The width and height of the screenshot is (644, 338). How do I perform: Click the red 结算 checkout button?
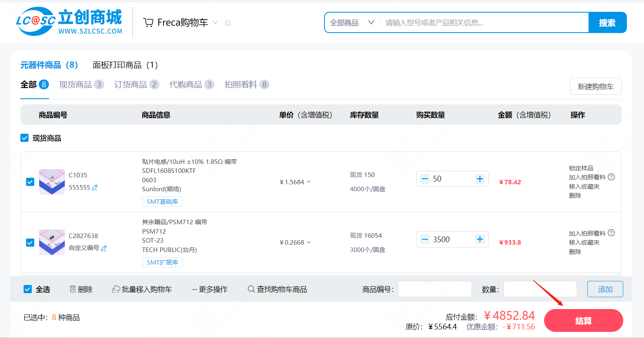point(583,321)
